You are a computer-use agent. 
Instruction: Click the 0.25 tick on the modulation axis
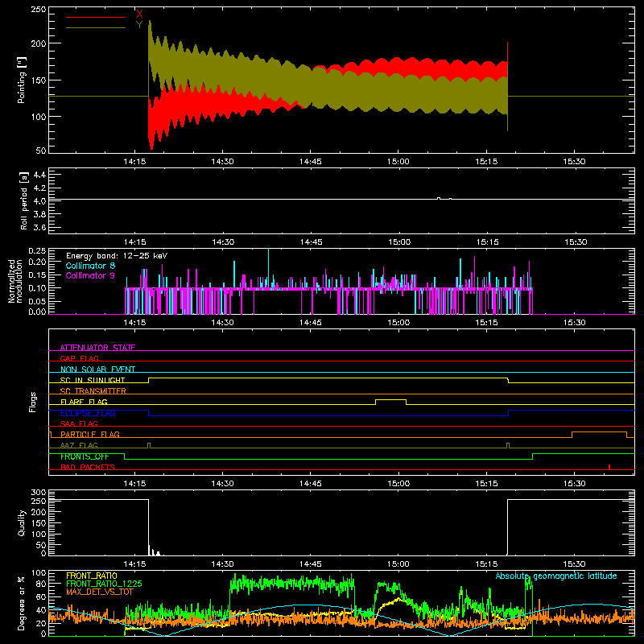coord(37,251)
